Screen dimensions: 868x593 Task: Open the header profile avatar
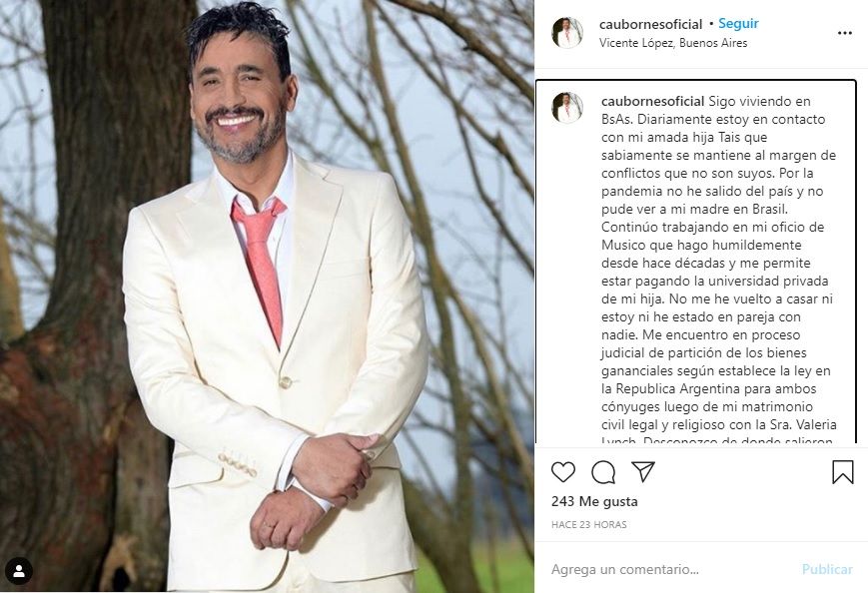pyautogui.click(x=567, y=33)
